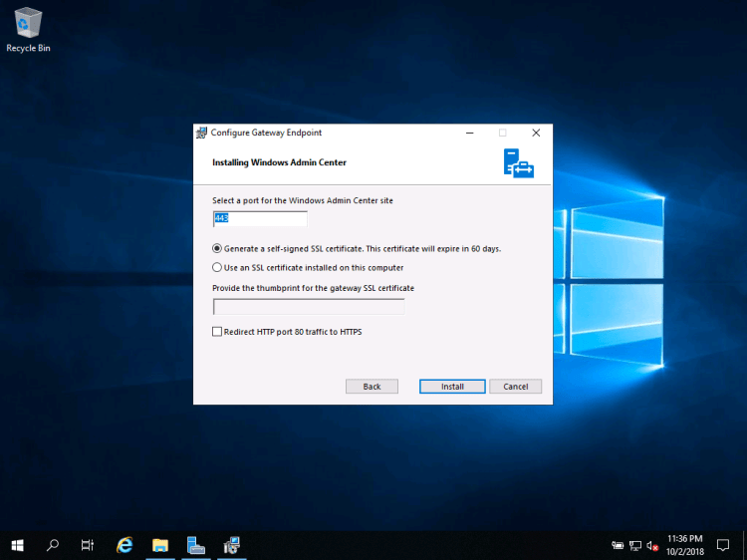Launch Internet Explorer from the taskbar
The width and height of the screenshot is (747, 560).
124,545
